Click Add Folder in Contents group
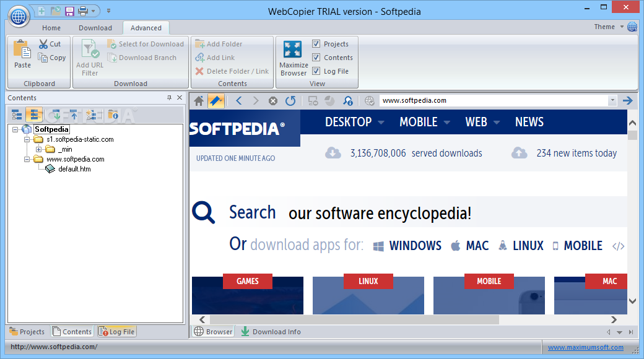644x359 pixels. click(x=219, y=44)
